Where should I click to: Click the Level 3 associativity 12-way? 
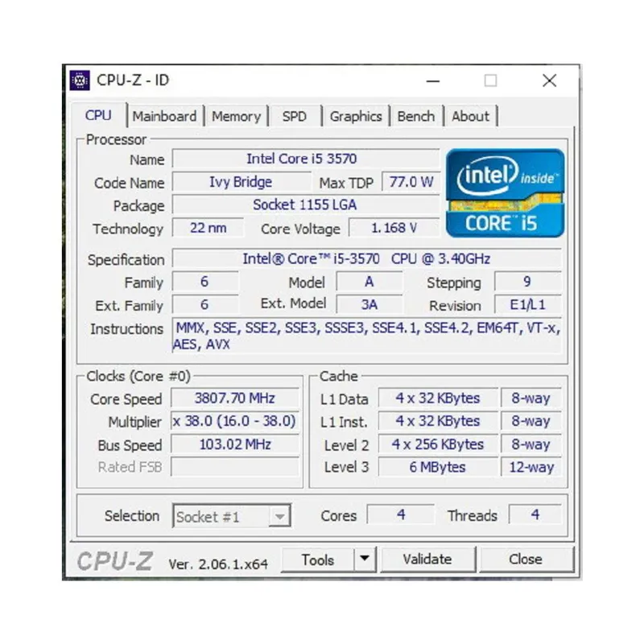(x=530, y=467)
